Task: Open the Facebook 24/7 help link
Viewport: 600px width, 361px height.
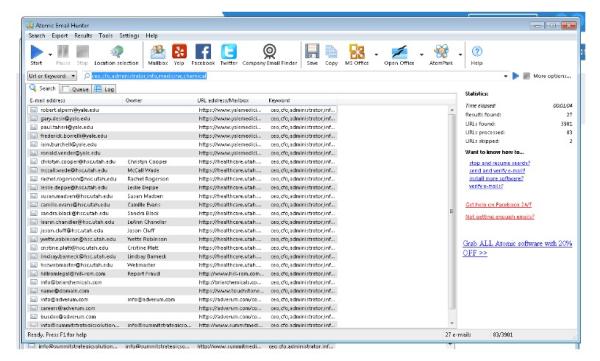Action: [x=499, y=204]
